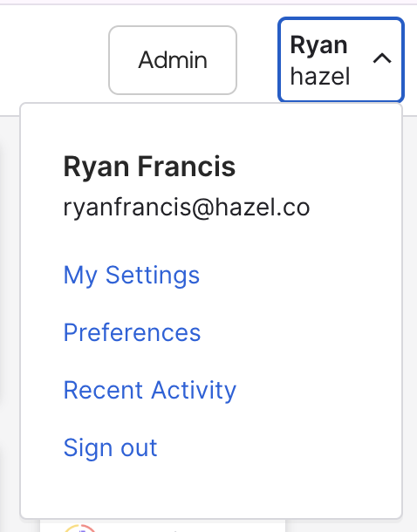
Task: Click the ryanfrancis@hazel.co email text
Action: pos(187,208)
